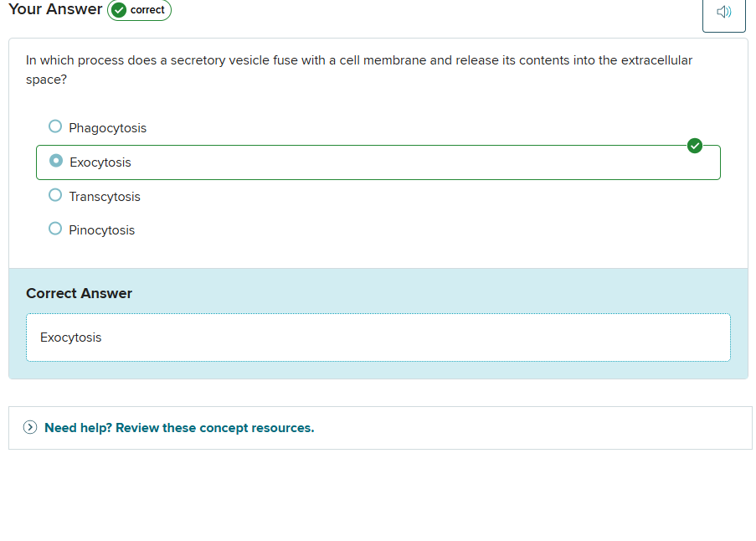Click the Phagocytosis option label text
Viewport: 756px width, 541px height.
tap(107, 128)
